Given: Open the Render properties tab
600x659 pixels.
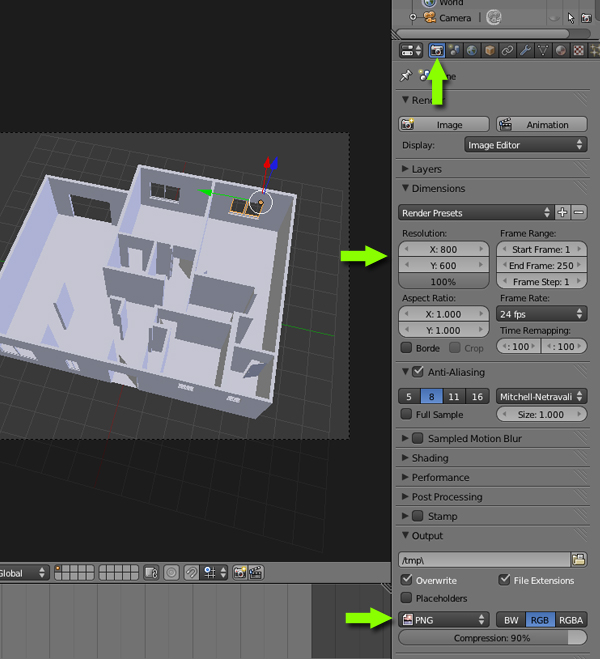Looking at the screenshot, I should [x=437, y=51].
